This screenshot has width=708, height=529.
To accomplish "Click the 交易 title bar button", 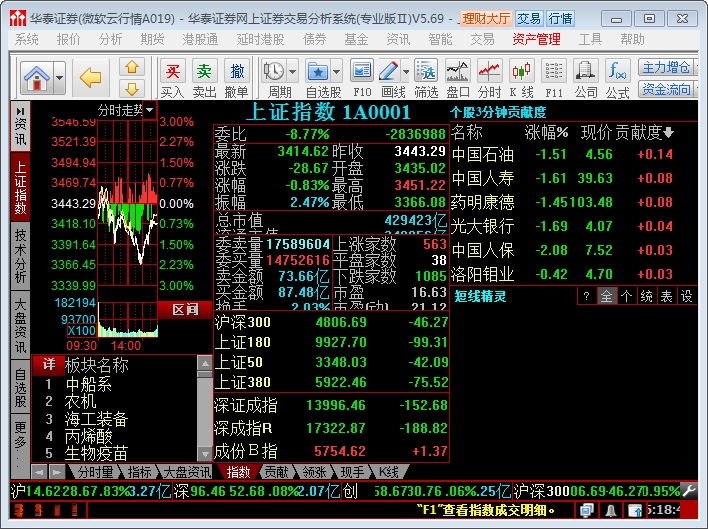I will click(x=529, y=19).
